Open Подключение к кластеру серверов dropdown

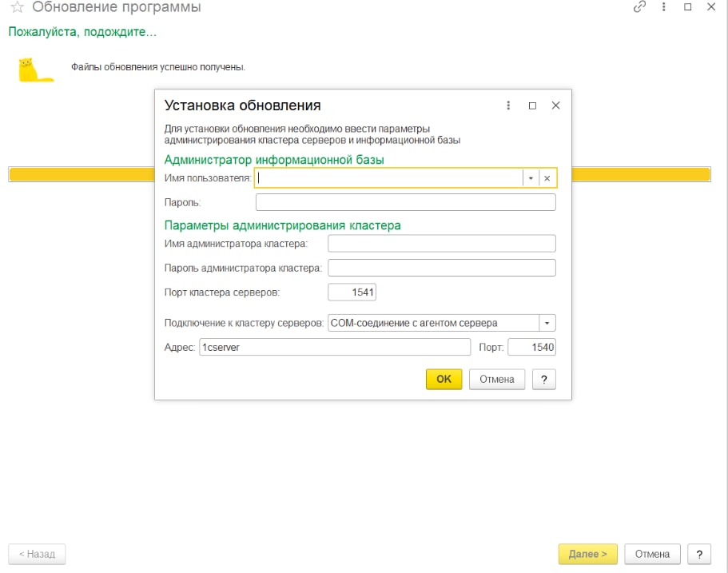pos(547,323)
